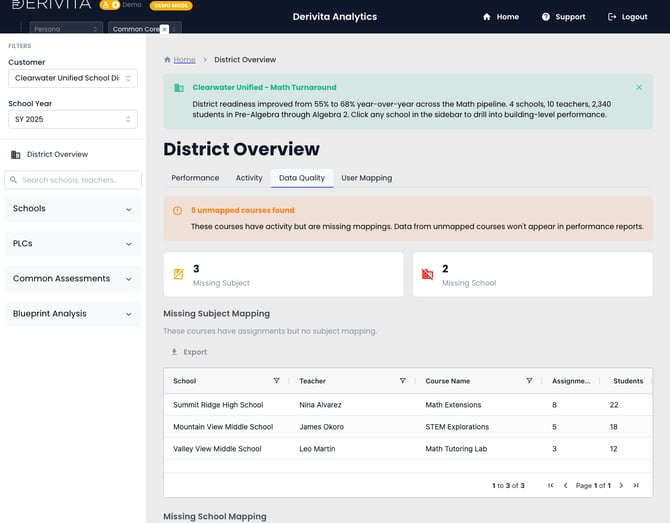The width and height of the screenshot is (670, 523).
Task: Click the building icon beside District Overview
Action: (x=15, y=154)
